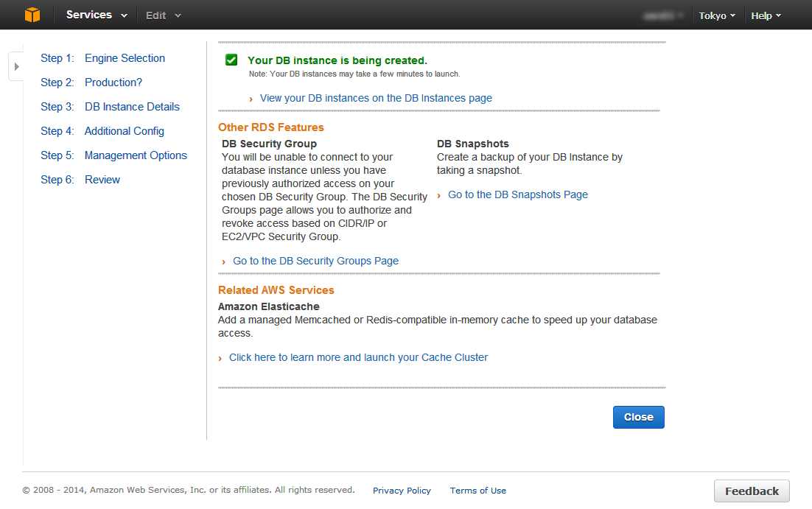Click the 'Other RDS Features' heading
Screen dimensions: 812x509
click(x=271, y=127)
